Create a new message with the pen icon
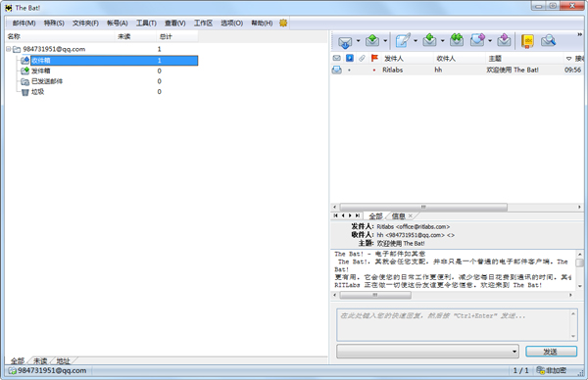 [403, 40]
